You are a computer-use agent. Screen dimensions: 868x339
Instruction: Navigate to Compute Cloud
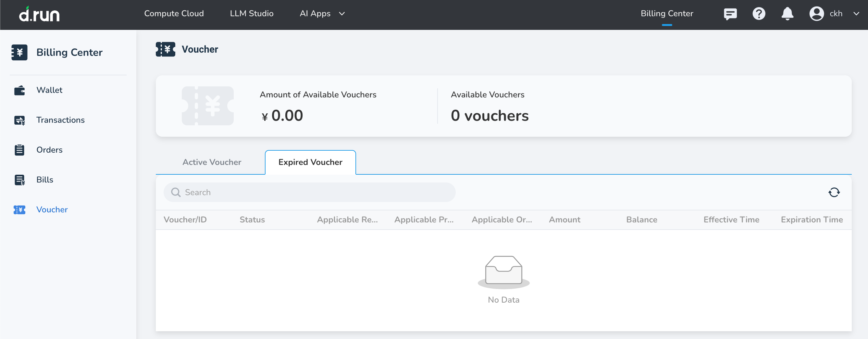pyautogui.click(x=174, y=14)
